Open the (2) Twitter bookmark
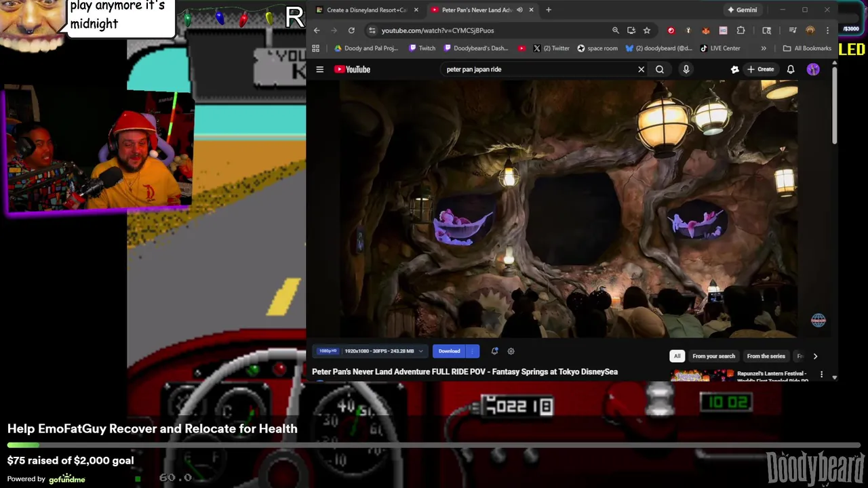Image resolution: width=868 pixels, height=488 pixels. coord(551,48)
